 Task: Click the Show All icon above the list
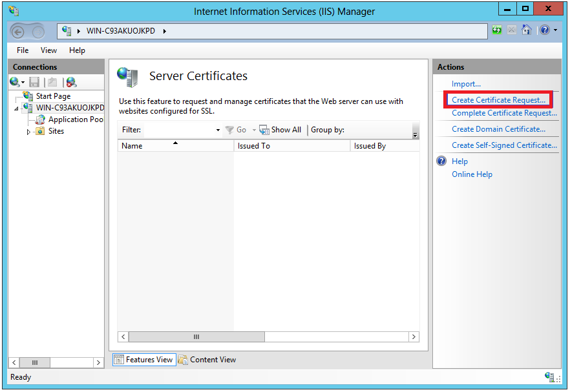pos(264,129)
